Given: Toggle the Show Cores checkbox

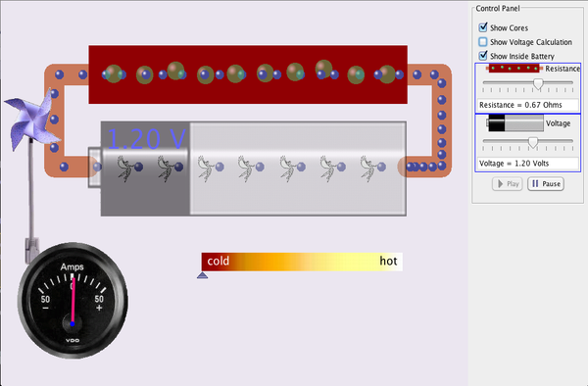Looking at the screenshot, I should point(483,27).
